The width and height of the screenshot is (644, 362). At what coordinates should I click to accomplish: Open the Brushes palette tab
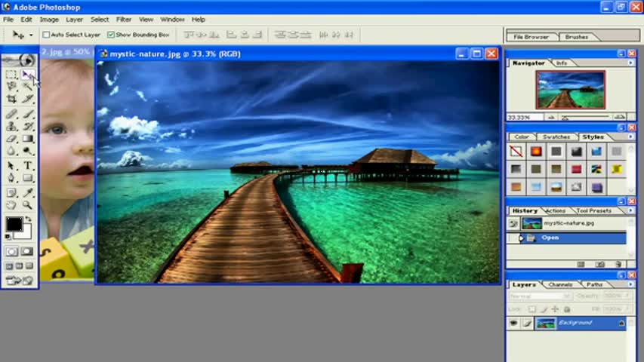[x=577, y=37]
